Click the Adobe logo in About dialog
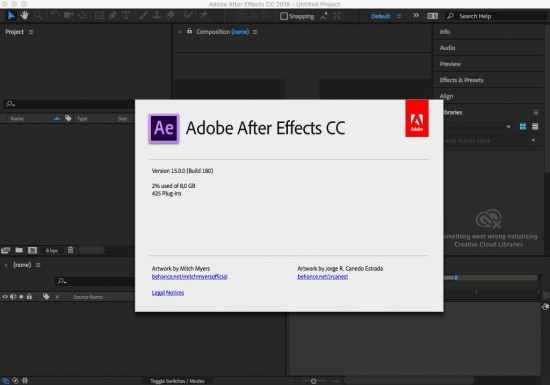This screenshot has height=385, width=550. (x=417, y=118)
